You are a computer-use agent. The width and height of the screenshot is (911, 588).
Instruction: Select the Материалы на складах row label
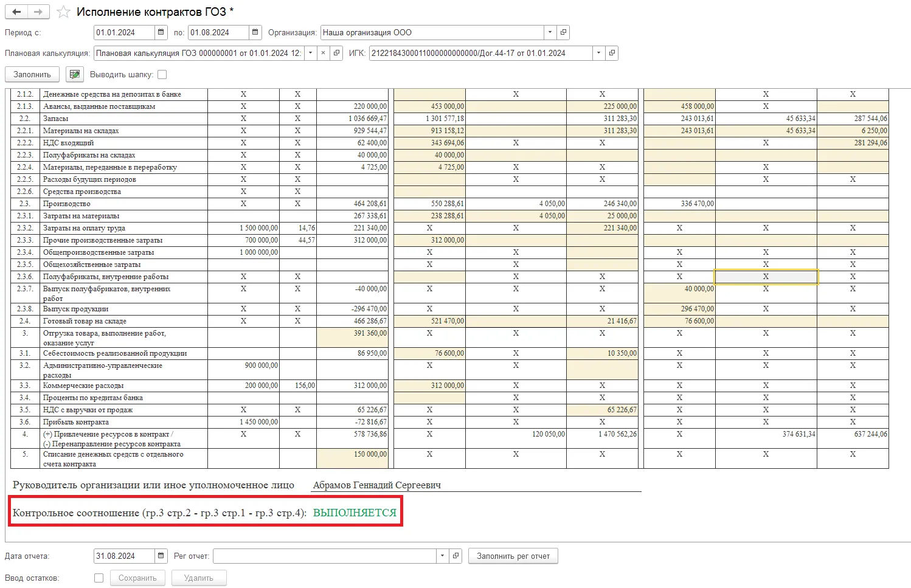pyautogui.click(x=81, y=131)
